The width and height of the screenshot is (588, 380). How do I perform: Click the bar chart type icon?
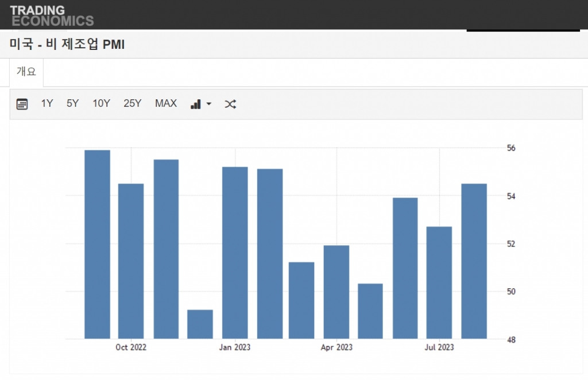point(196,104)
